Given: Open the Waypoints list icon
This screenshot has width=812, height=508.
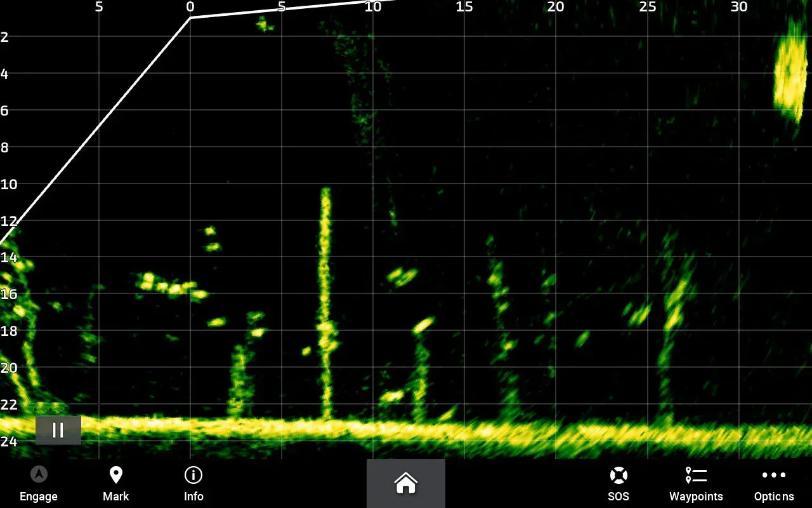Looking at the screenshot, I should click(x=696, y=474).
